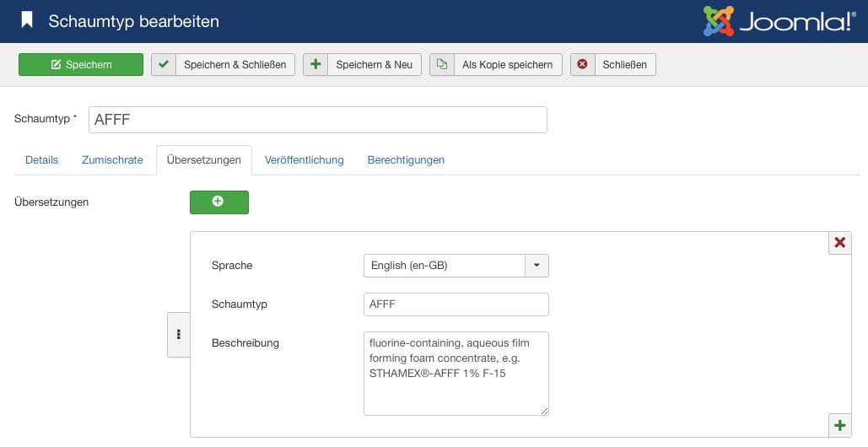Open the Sprache dropdown showing English (en-GB)
Image resolution: width=868 pixels, height=447 pixels.
(x=456, y=266)
